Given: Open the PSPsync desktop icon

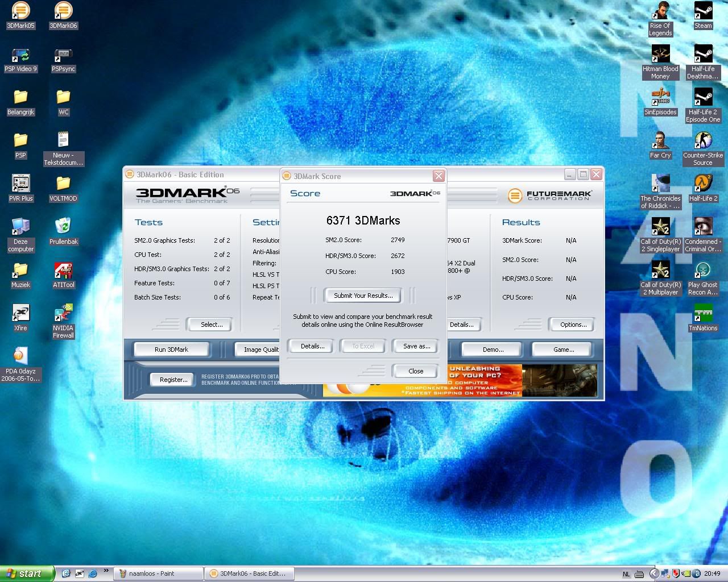Looking at the screenshot, I should pos(63,59).
